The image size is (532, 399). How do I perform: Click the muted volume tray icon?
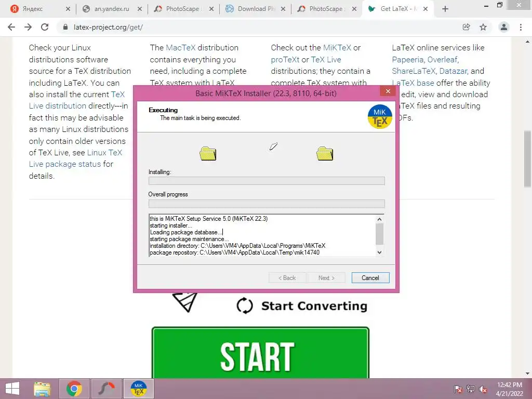(x=483, y=389)
